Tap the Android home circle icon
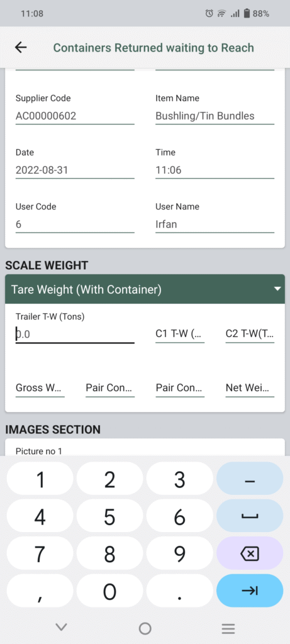The height and width of the screenshot is (644, 290). (145, 628)
